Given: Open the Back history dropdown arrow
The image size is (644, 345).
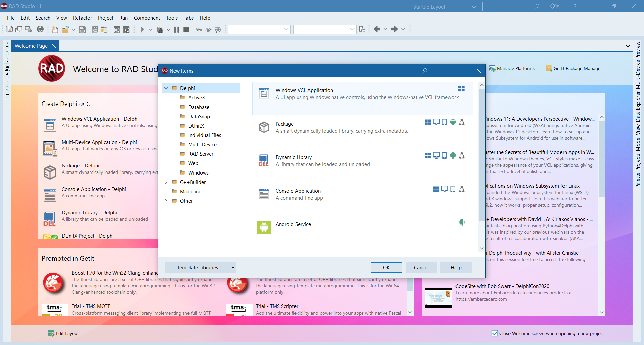Looking at the screenshot, I should click(385, 29).
